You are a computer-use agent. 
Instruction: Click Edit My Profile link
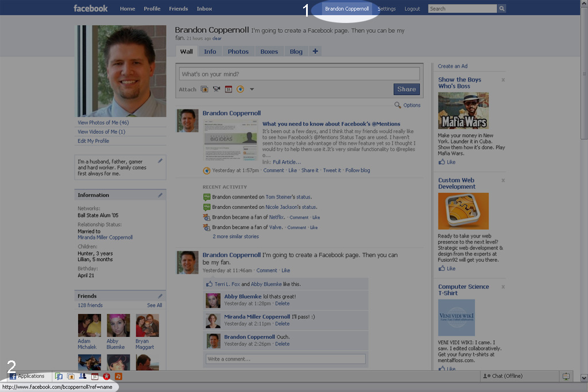(94, 141)
